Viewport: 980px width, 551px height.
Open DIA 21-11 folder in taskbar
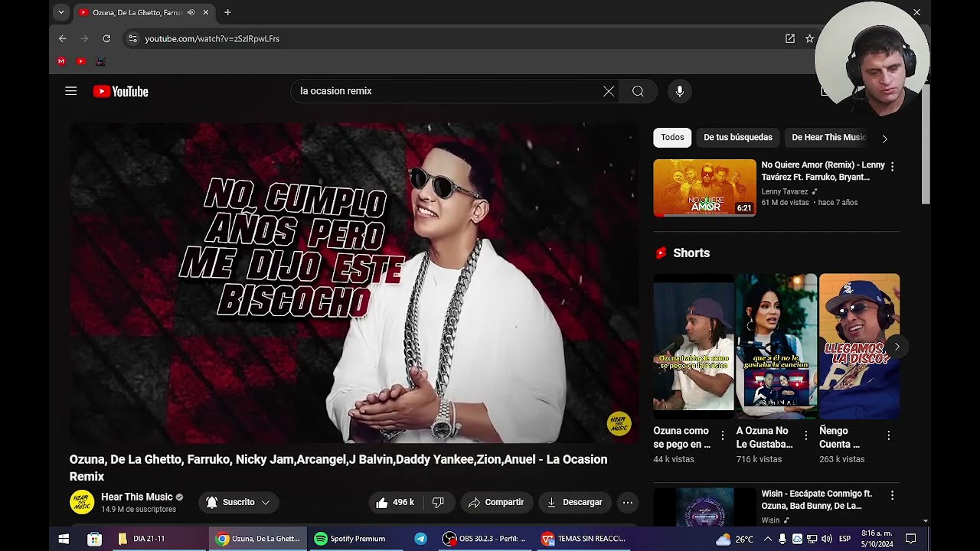click(x=157, y=539)
